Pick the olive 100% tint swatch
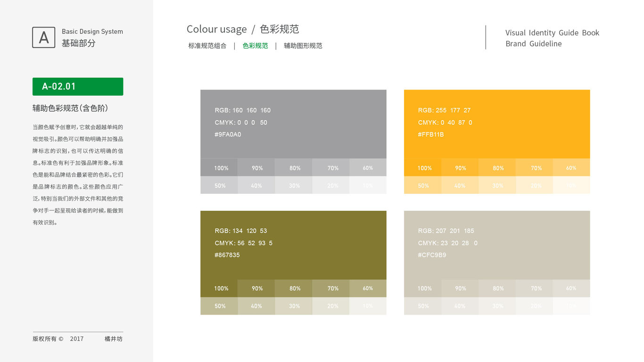Viewport: 644px width, 362px height. coord(219,288)
